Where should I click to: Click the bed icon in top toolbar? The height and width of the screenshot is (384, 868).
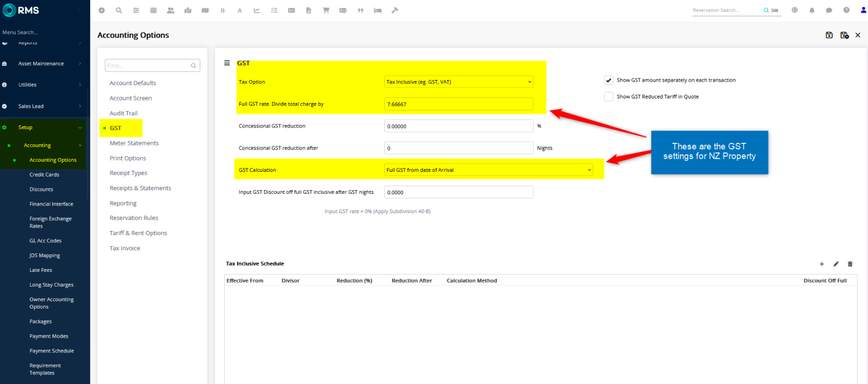tap(378, 10)
